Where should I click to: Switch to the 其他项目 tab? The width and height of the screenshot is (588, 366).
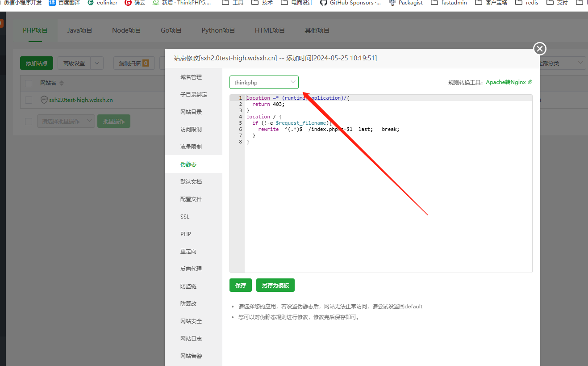(317, 30)
